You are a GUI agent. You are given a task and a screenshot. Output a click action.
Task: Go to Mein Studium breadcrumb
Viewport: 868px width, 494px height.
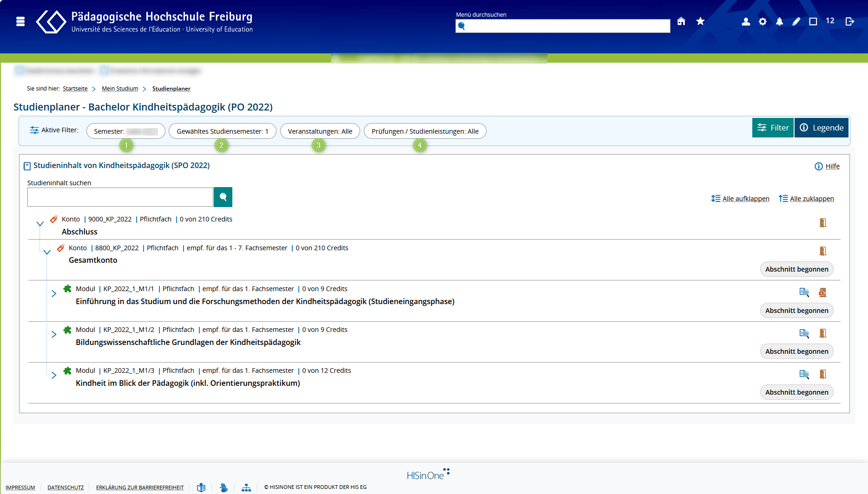(x=120, y=89)
